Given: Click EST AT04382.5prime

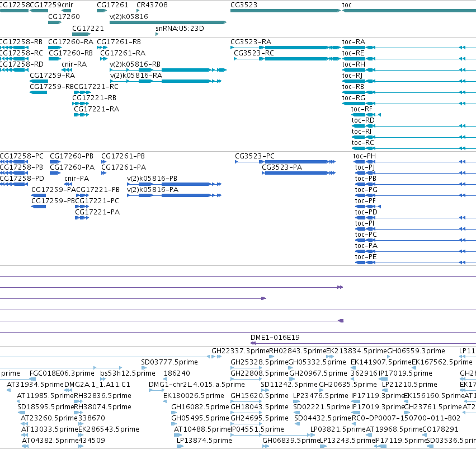Looking at the screenshot, I should tap(25, 446).
